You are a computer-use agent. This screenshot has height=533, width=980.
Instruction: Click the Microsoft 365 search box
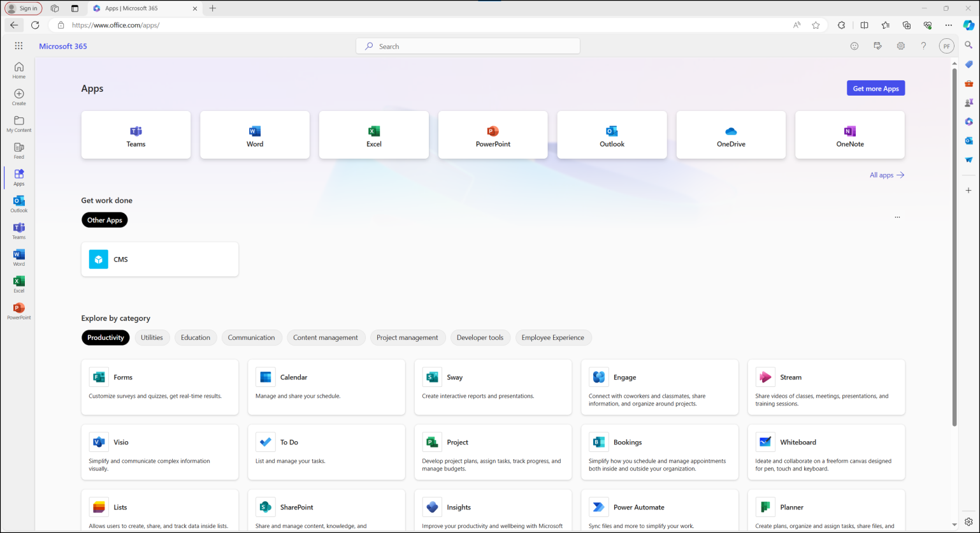[x=468, y=46]
